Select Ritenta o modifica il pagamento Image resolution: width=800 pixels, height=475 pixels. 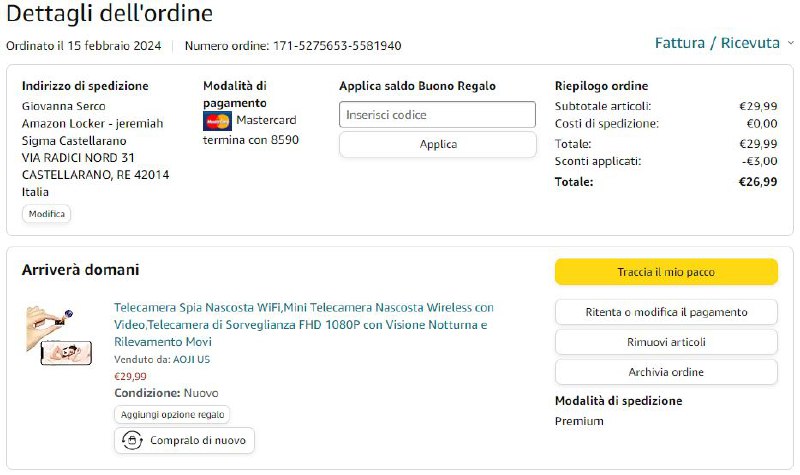click(666, 312)
